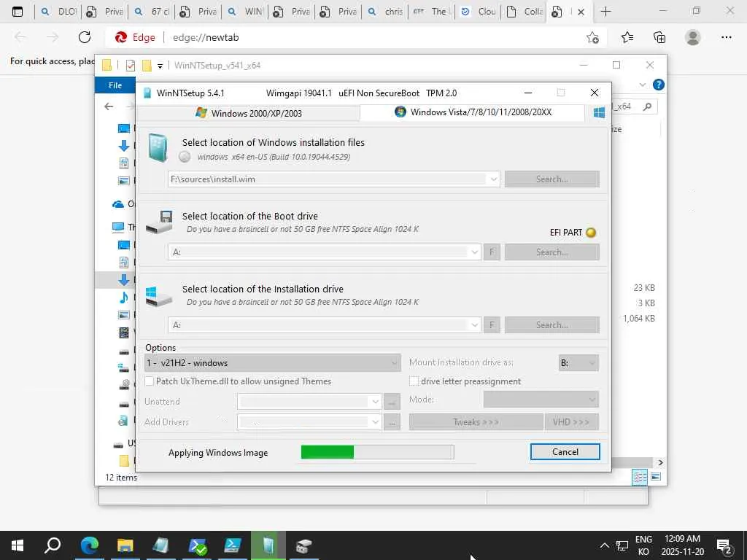Image resolution: width=747 pixels, height=560 pixels.
Task: Switch to Windows Vista/7/8/10/11/2008/20XX tab
Action: tap(473, 112)
